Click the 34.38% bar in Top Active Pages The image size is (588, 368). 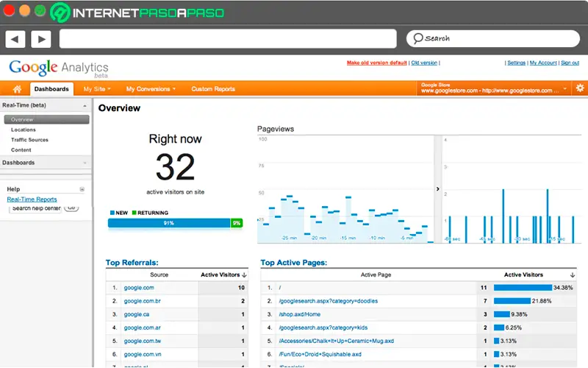[x=523, y=288]
